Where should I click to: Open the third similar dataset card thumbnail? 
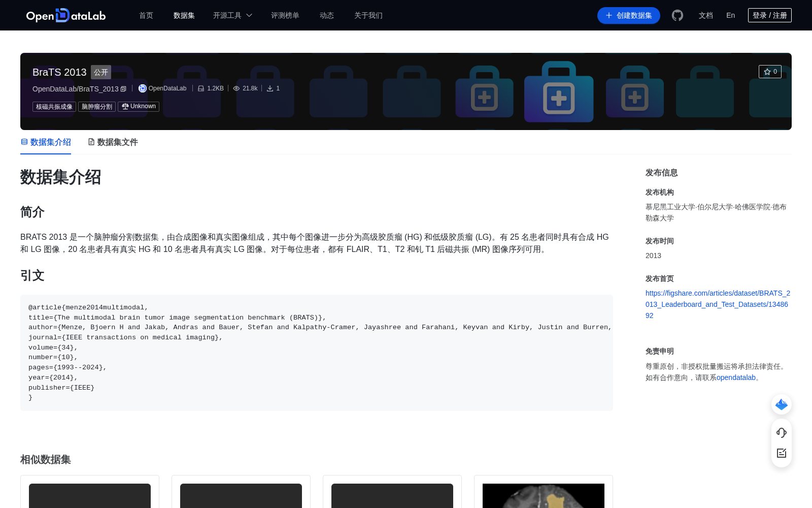[x=392, y=496]
